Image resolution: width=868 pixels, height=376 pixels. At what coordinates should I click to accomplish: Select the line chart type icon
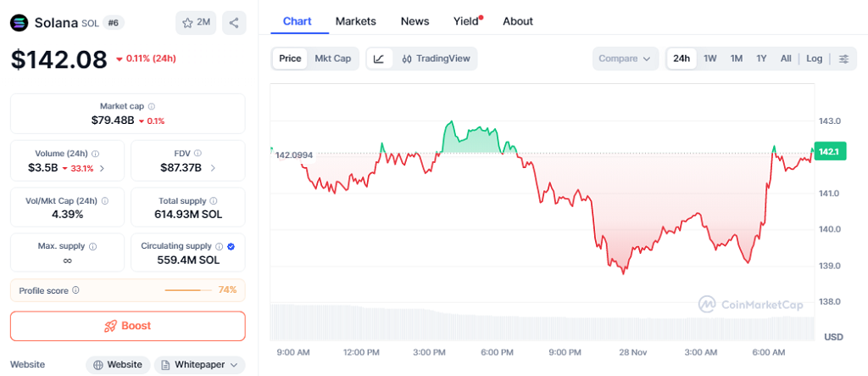click(x=379, y=59)
